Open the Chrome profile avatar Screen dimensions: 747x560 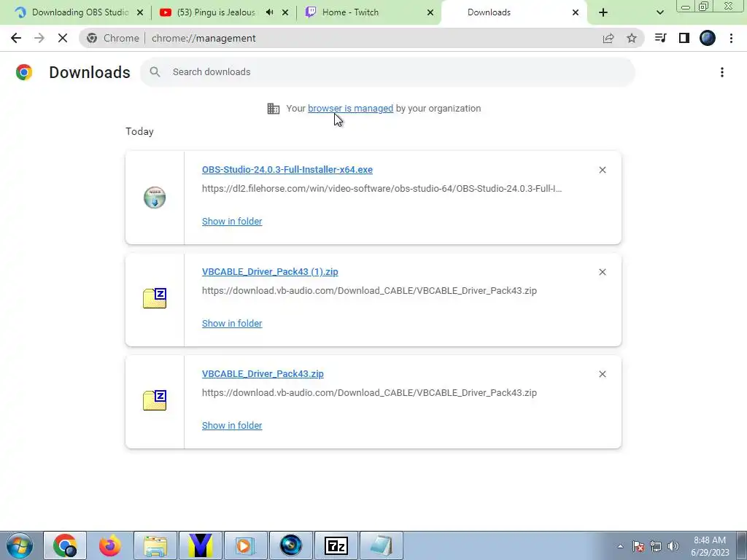[x=708, y=38]
